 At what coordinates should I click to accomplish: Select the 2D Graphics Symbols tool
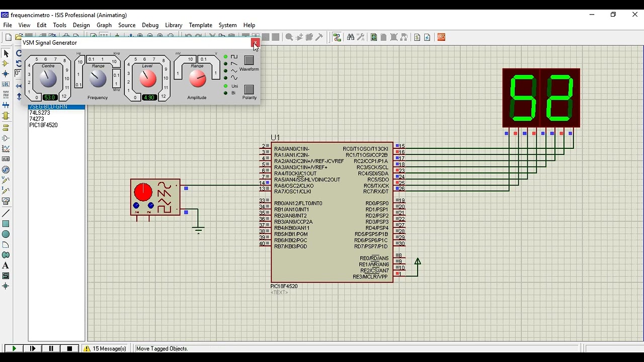[6, 276]
